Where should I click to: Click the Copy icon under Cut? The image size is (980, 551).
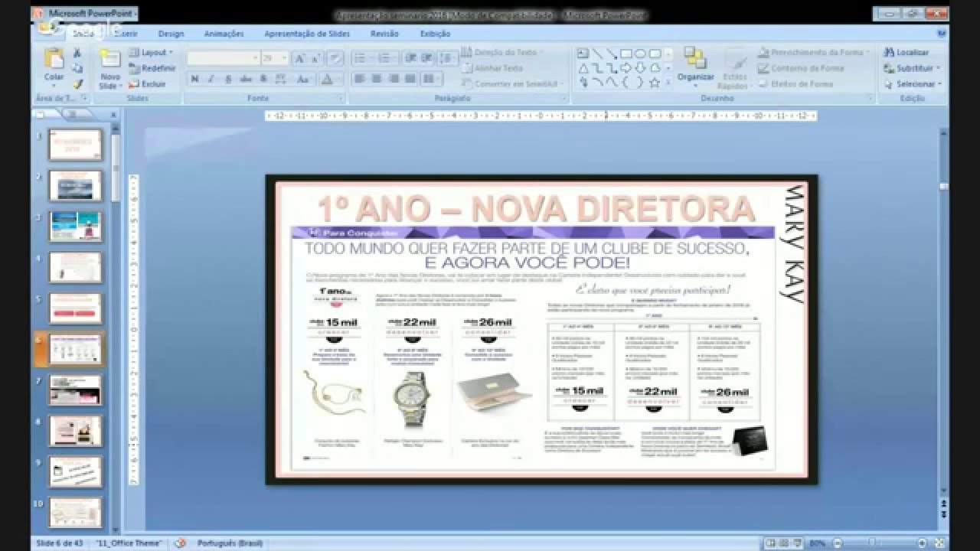click(x=77, y=68)
